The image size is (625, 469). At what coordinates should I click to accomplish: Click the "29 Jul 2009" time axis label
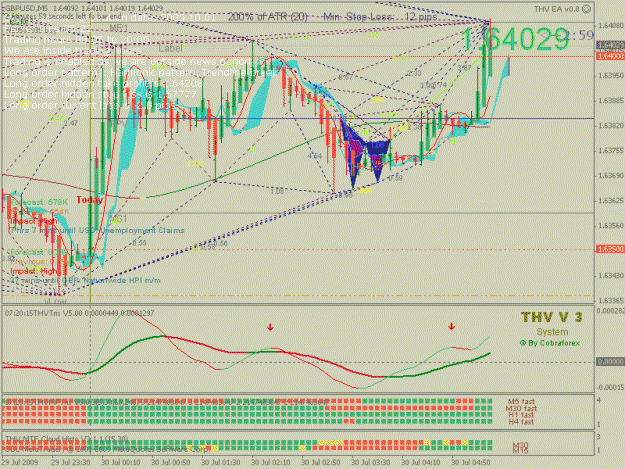click(x=20, y=463)
